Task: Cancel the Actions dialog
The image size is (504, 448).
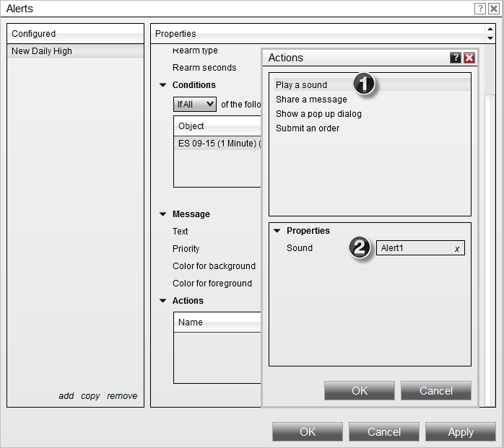Action: pos(436,391)
